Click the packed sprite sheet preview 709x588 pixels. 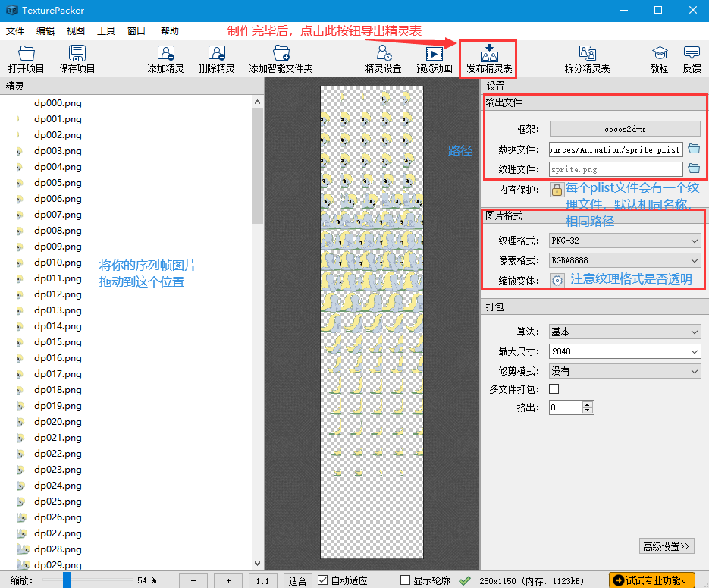coord(372,322)
